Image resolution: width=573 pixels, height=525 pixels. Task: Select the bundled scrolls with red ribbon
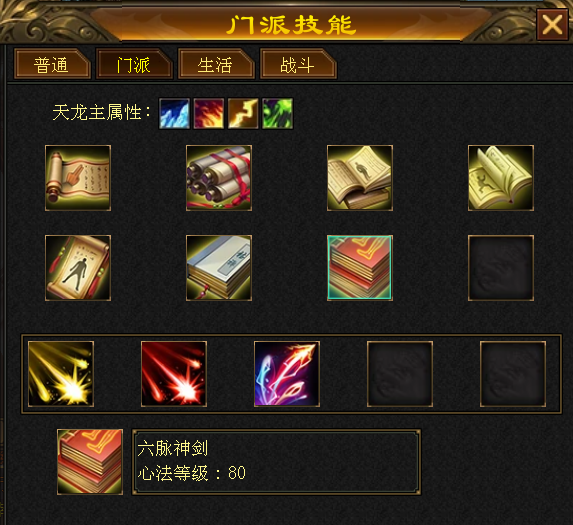pyautogui.click(x=219, y=178)
